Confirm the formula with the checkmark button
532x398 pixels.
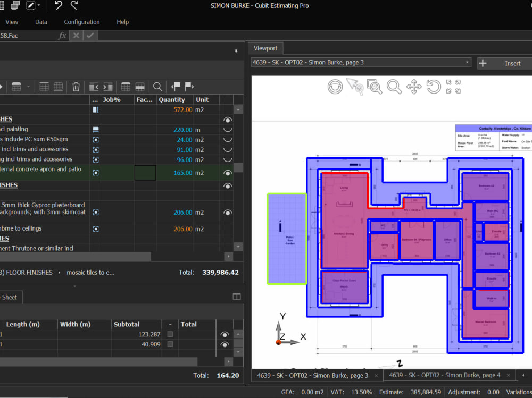(x=90, y=35)
